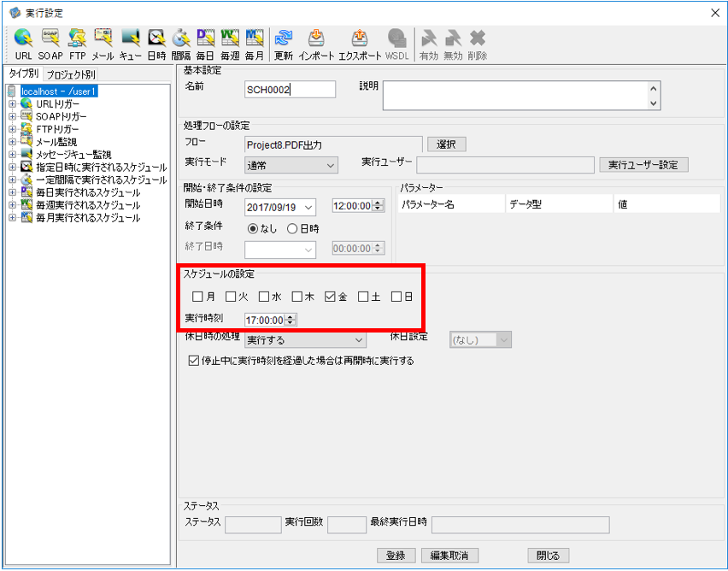The width and height of the screenshot is (728, 571).
Task: Expand the URLトリガー tree node
Action: (12, 104)
